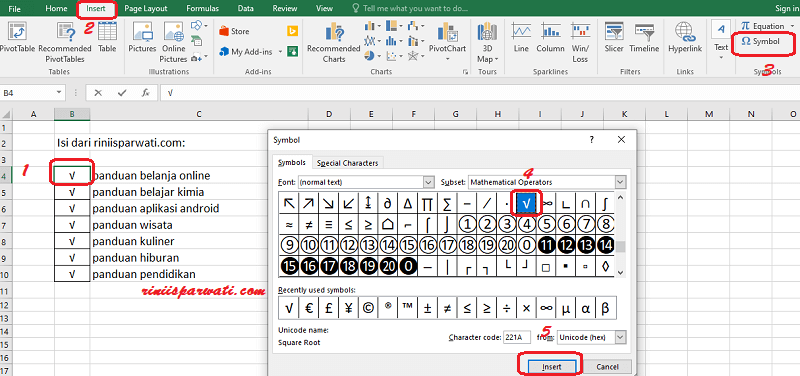Open the Name Box dropdown arrow
This screenshot has width=800, height=376.
(59, 93)
